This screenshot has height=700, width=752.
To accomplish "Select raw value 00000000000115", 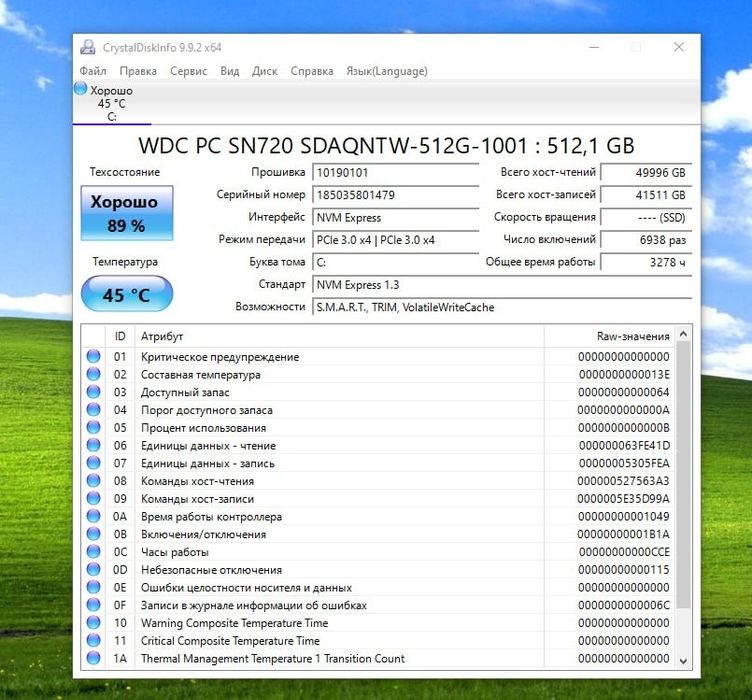I will [623, 570].
